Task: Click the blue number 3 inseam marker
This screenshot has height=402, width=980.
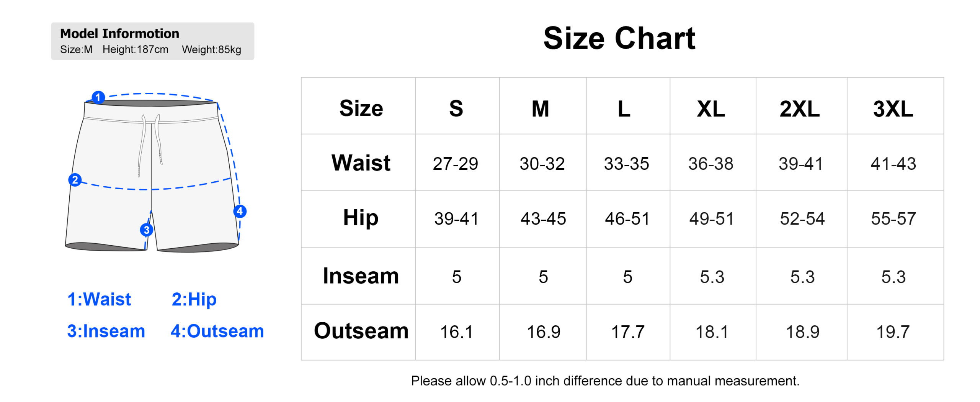Action: point(146,230)
